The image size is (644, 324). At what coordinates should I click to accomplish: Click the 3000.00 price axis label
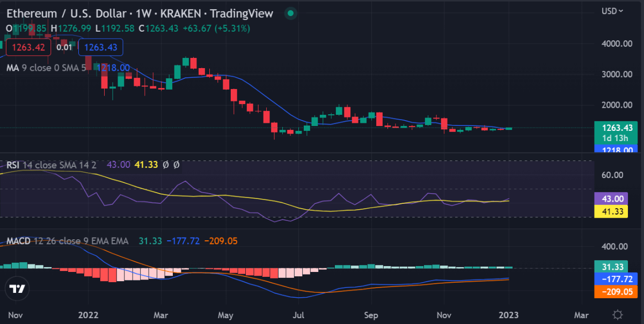coord(616,75)
